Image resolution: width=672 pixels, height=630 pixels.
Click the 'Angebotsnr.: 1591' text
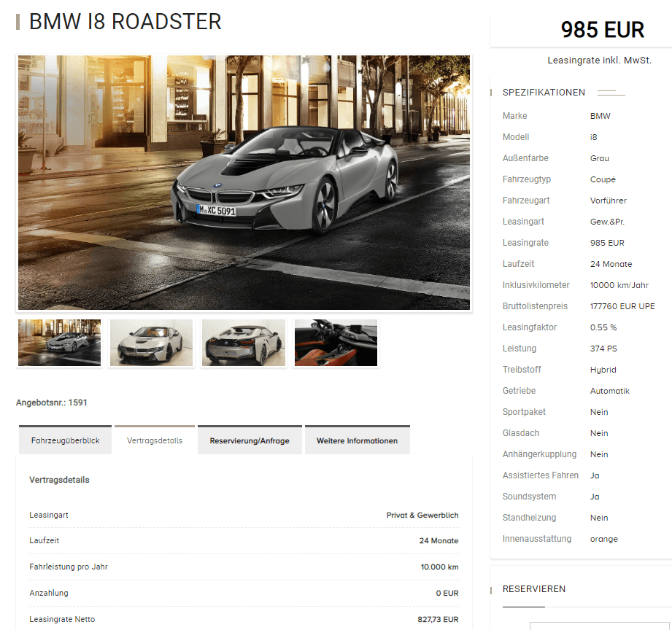click(51, 402)
